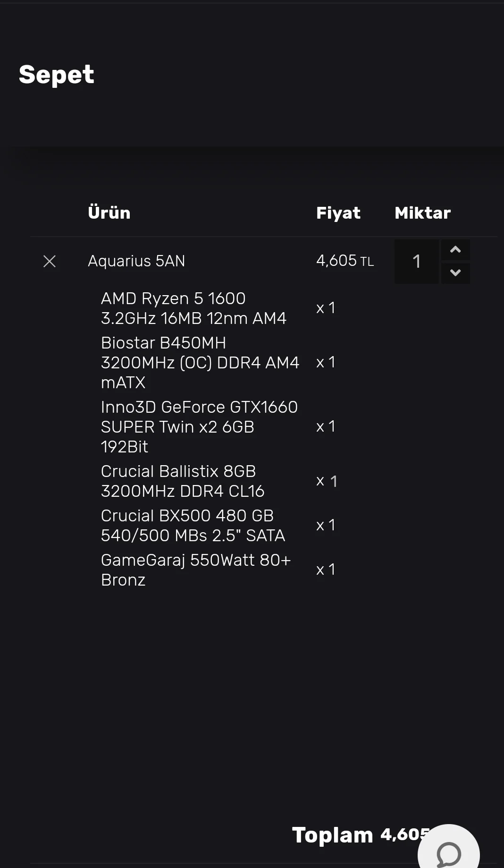504x868 pixels.
Task: Select the Crucial Ballistix 8GB RAM item
Action: point(183,481)
